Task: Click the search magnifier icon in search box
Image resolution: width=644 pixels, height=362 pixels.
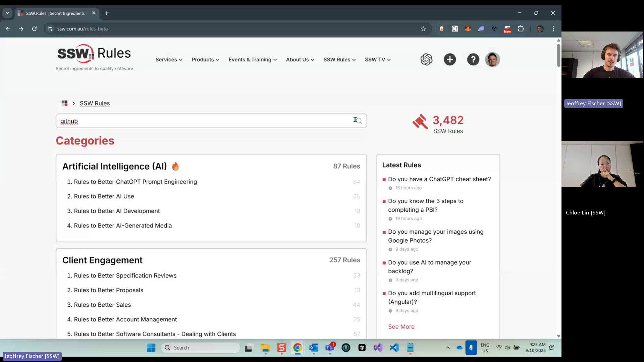Action: pos(359,121)
